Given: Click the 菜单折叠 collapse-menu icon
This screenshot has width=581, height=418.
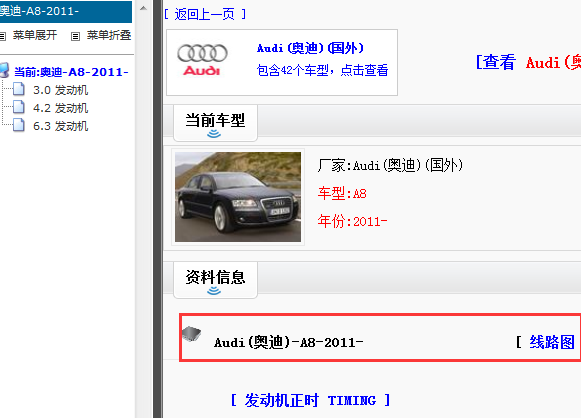Looking at the screenshot, I should pyautogui.click(x=75, y=36).
